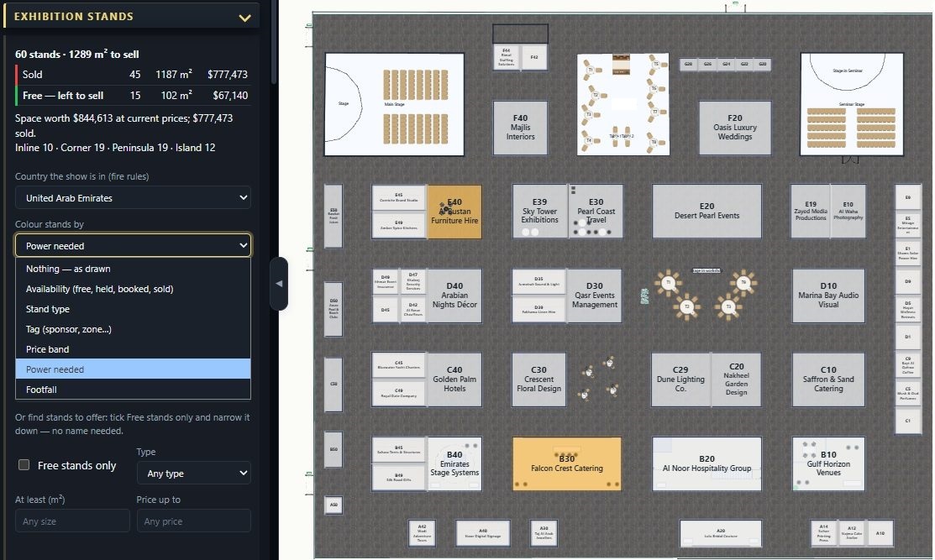
Task: Select stand B10 Gulf Horizon Venues
Action: [x=828, y=463]
